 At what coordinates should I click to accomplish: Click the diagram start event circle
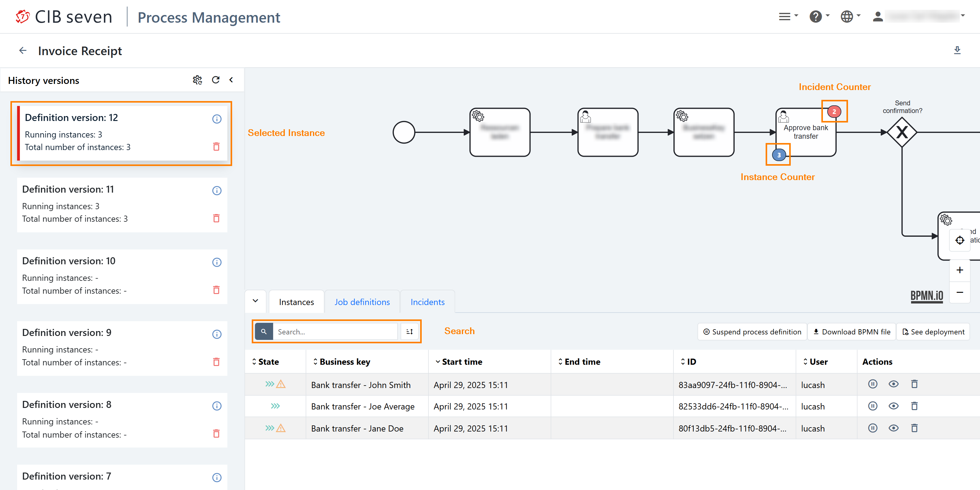click(404, 132)
